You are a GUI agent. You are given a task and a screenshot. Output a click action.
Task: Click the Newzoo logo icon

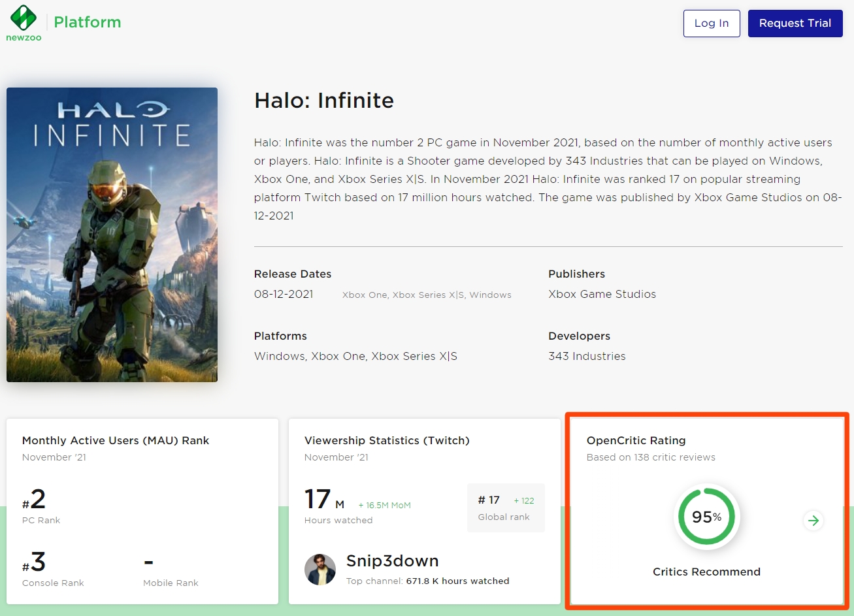tap(24, 23)
